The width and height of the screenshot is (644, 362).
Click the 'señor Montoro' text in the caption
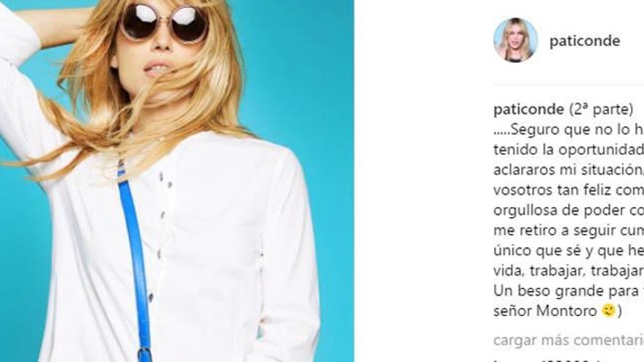(x=545, y=311)
